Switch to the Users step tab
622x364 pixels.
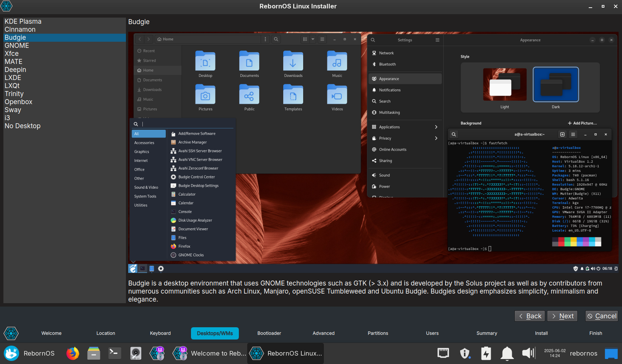432,333
